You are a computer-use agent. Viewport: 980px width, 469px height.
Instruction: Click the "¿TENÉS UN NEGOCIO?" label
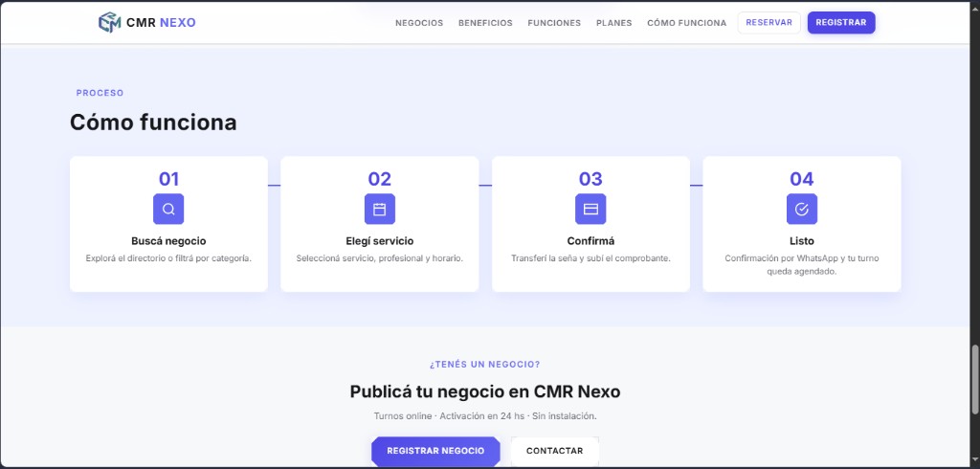(x=485, y=365)
